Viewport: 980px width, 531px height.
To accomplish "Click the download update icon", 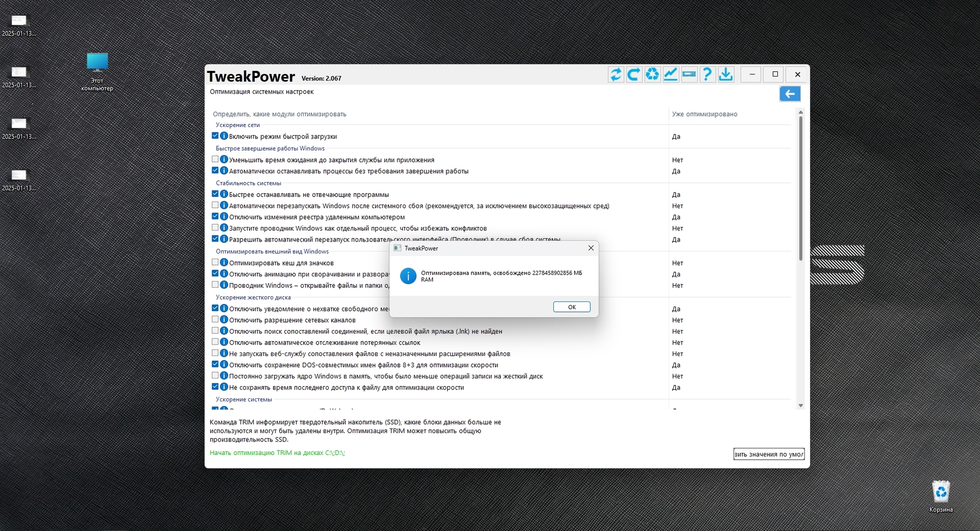I will [726, 74].
